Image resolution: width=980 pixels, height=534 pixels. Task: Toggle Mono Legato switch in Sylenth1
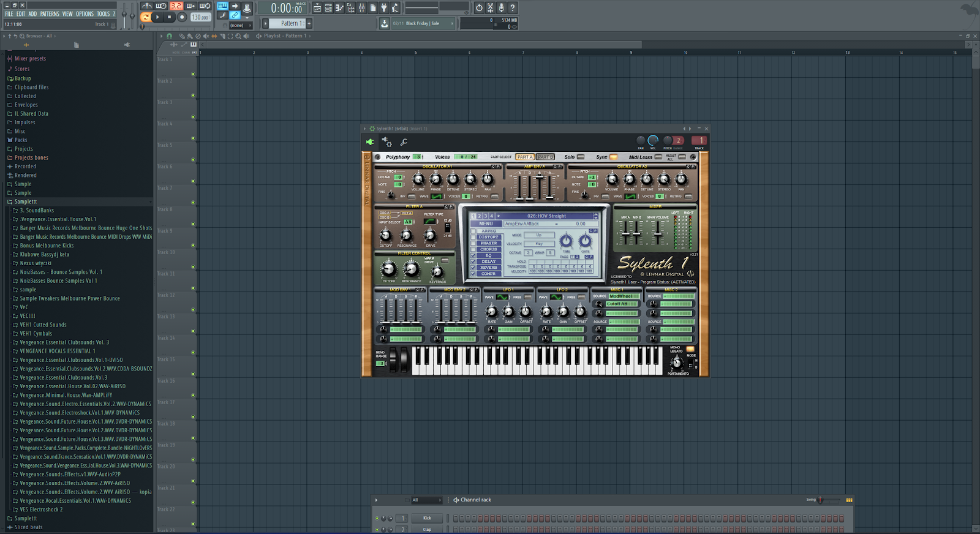690,349
